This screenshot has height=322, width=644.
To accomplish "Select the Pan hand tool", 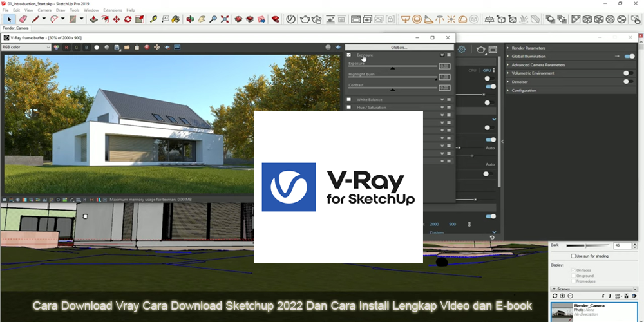I will pyautogui.click(x=201, y=19).
